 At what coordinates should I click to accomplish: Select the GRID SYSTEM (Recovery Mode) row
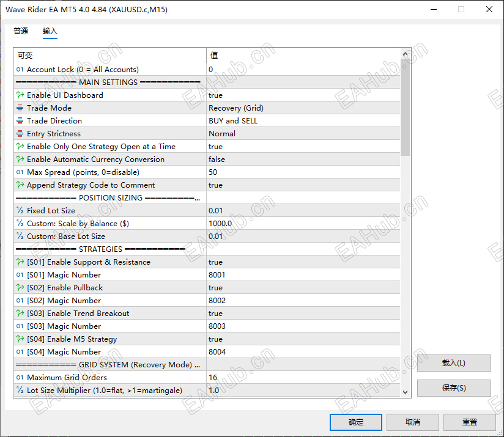pos(207,365)
